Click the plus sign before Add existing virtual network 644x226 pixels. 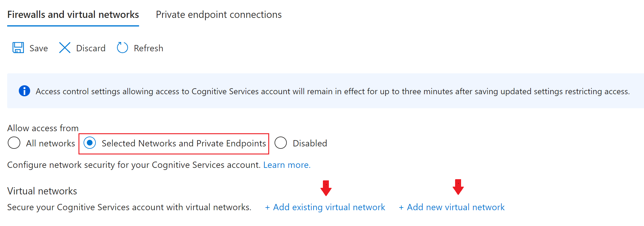pos(268,207)
